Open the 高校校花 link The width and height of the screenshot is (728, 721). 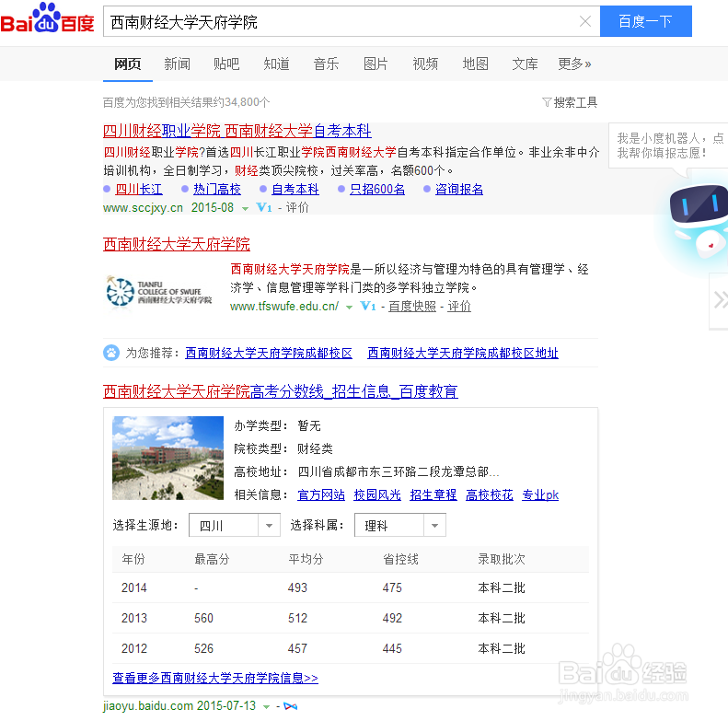(490, 495)
